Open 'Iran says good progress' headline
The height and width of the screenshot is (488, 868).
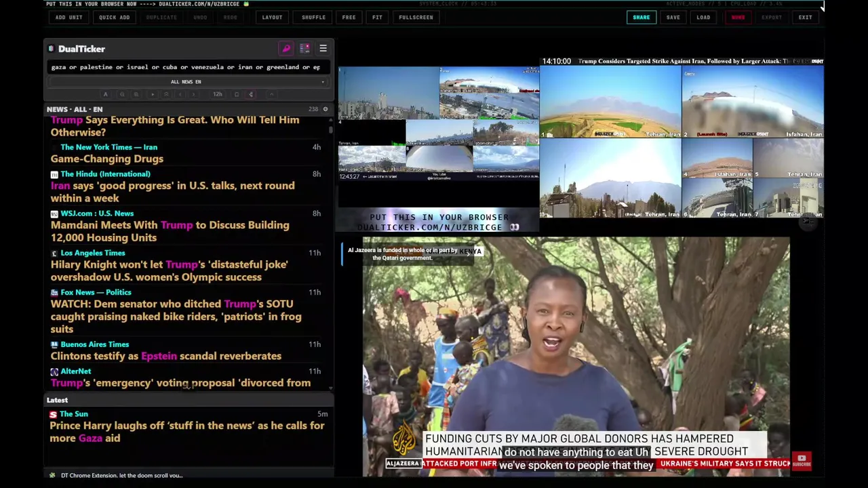pos(172,192)
